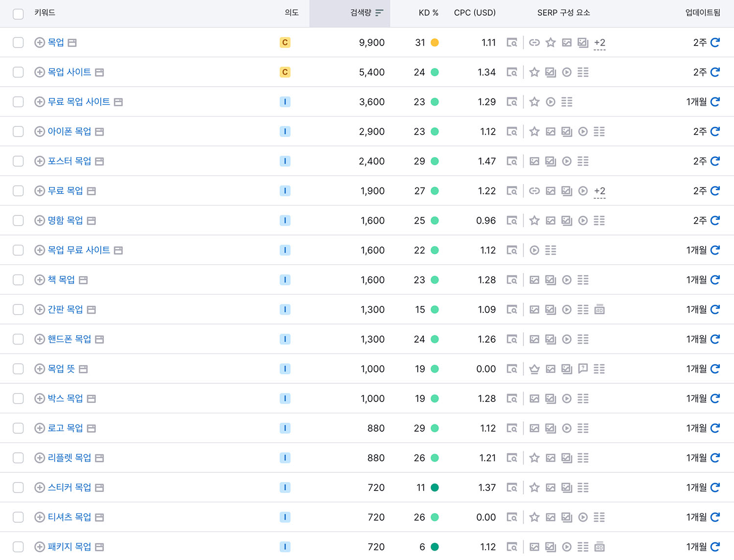This screenshot has height=560, width=734.
Task: Click 9,900 search volume value
Action: (372, 43)
